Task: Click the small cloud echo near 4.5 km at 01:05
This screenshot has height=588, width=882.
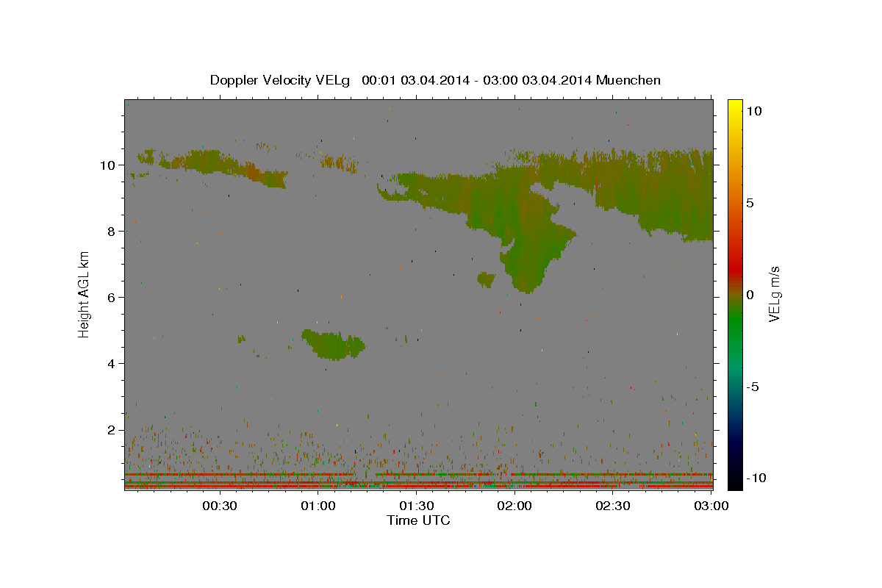Action: pyautogui.click(x=333, y=344)
